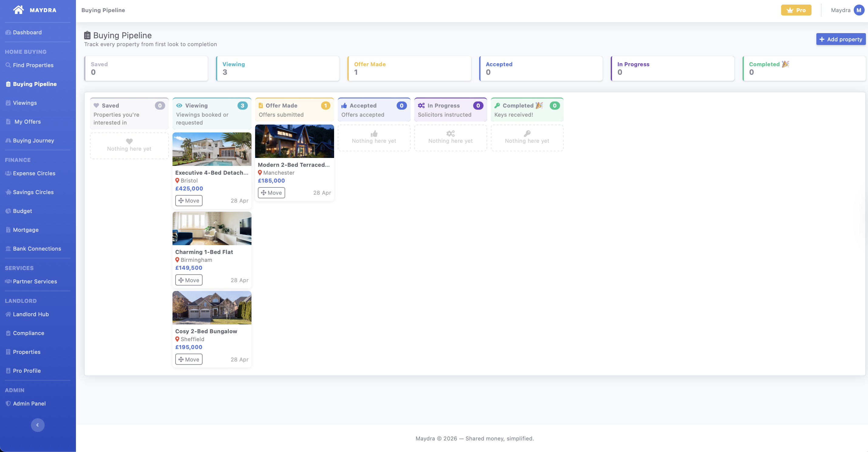
Task: Click the Buying Pipeline clipboard heading icon
Action: 87,36
